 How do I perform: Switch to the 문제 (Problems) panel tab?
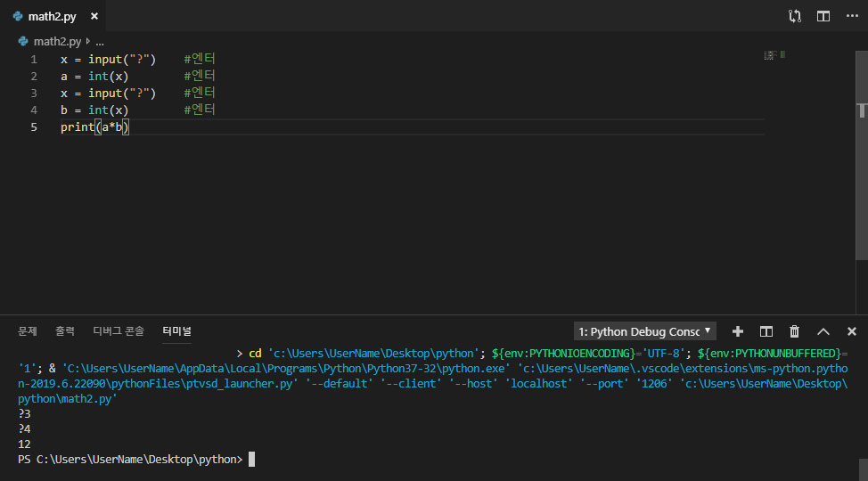[27, 331]
